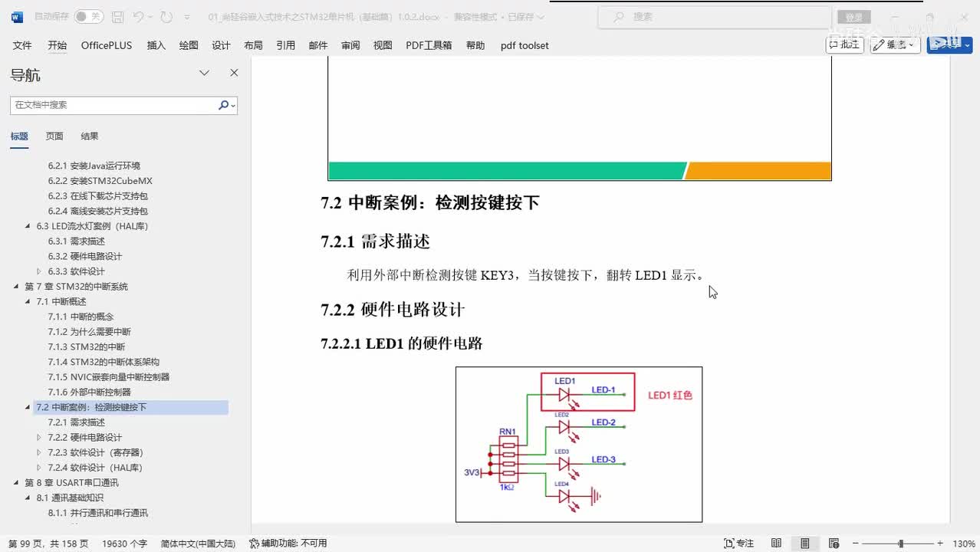The image size is (980, 552).
Task: Switch to the 开始 ribbon tab
Action: 57,45
